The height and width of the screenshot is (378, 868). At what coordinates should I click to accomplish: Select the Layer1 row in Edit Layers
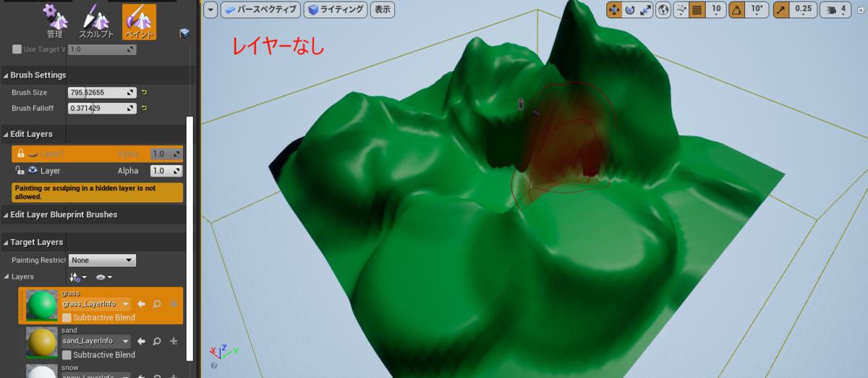[98, 154]
